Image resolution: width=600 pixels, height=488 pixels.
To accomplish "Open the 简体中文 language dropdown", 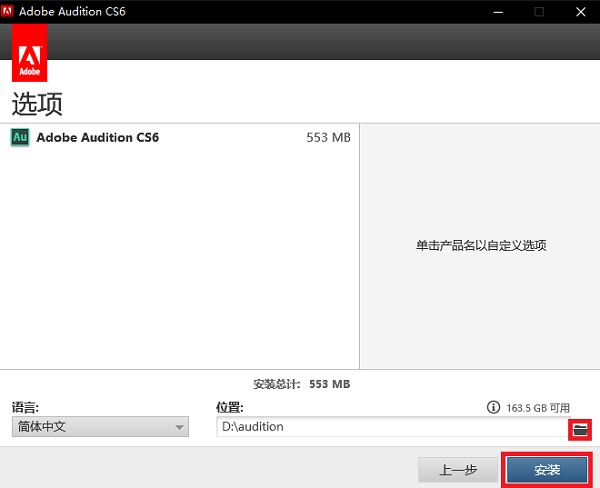I will [100, 426].
